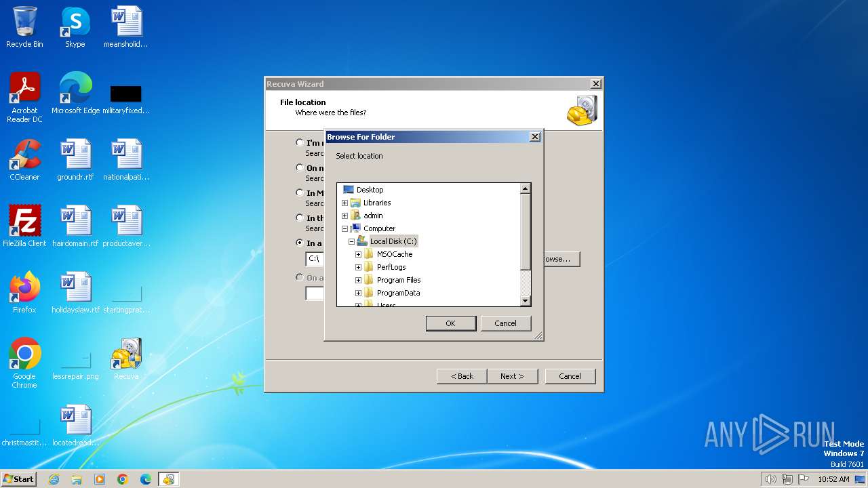Click the clock showing 10:52 AM
Screen dimensions: 868x488
833,479
